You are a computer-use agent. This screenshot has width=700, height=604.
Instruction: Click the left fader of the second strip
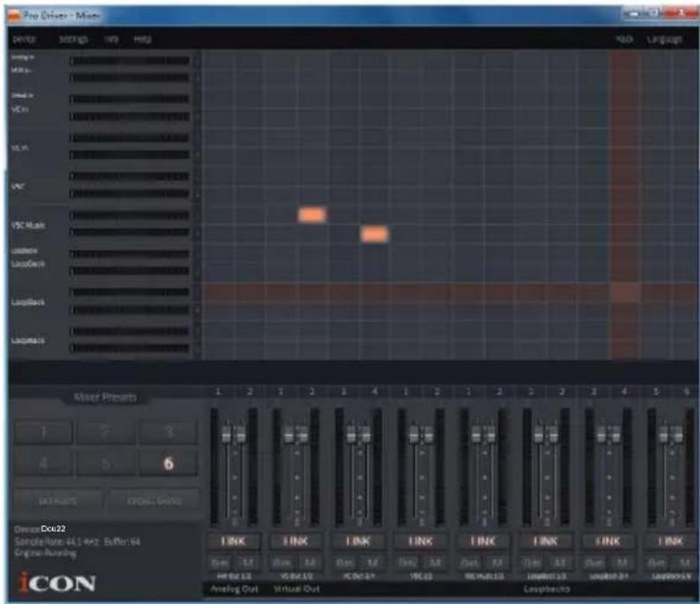[x=289, y=434]
